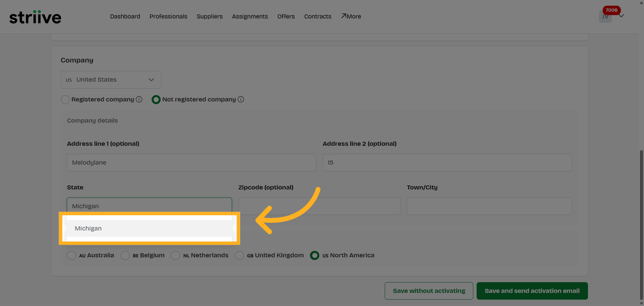This screenshot has width=644, height=306.
Task: Select the Netherlands radio option
Action: click(175, 256)
